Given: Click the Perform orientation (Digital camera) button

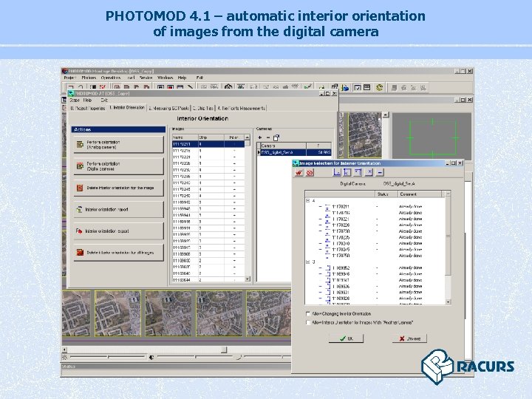Looking at the screenshot, I should pos(118,165).
